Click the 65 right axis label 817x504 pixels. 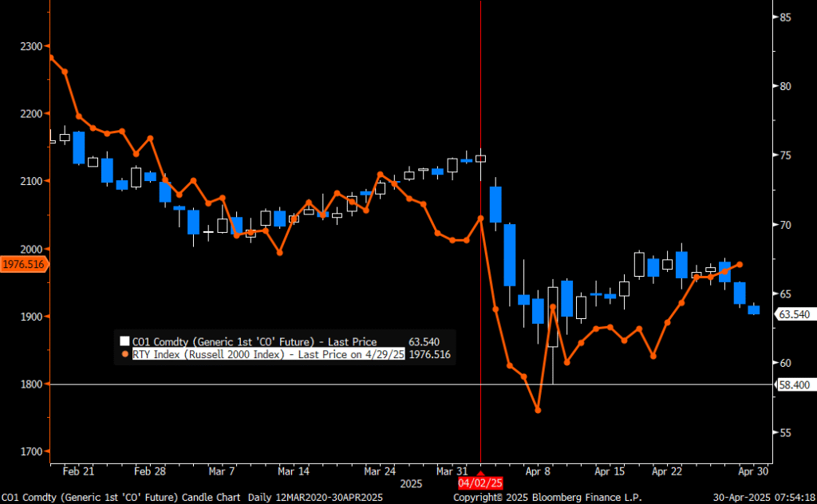785,294
